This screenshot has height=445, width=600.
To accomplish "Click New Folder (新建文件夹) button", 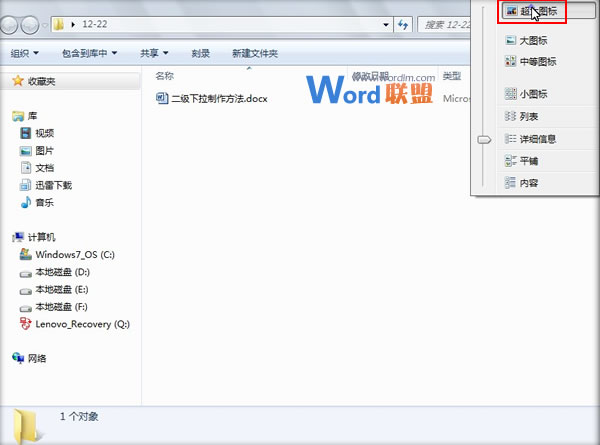I will click(255, 53).
